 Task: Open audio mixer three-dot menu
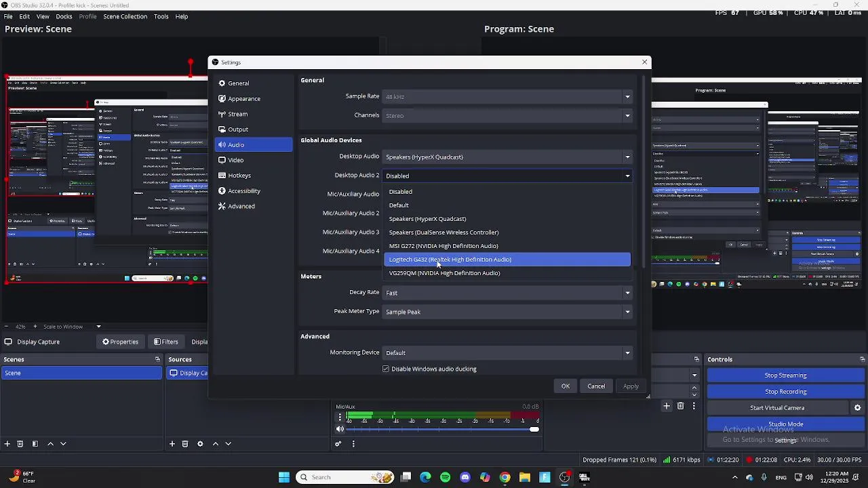pos(353,444)
